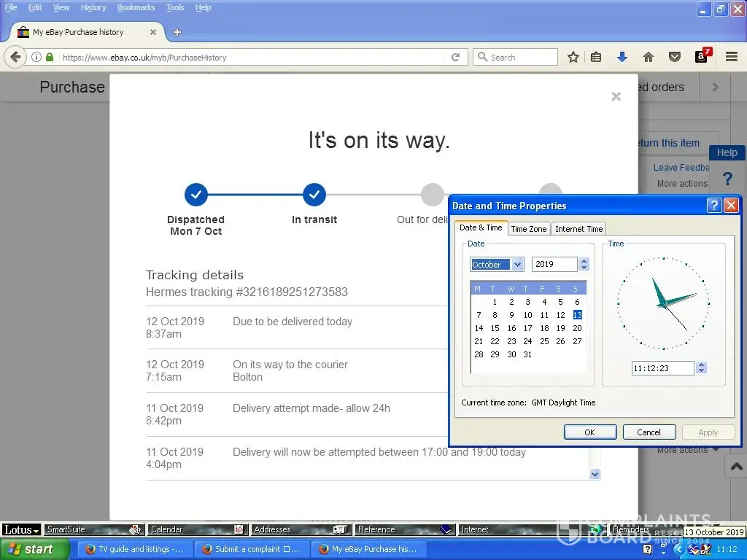Close the tracking popup with the X
This screenshot has width=747, height=560.
coord(616,96)
